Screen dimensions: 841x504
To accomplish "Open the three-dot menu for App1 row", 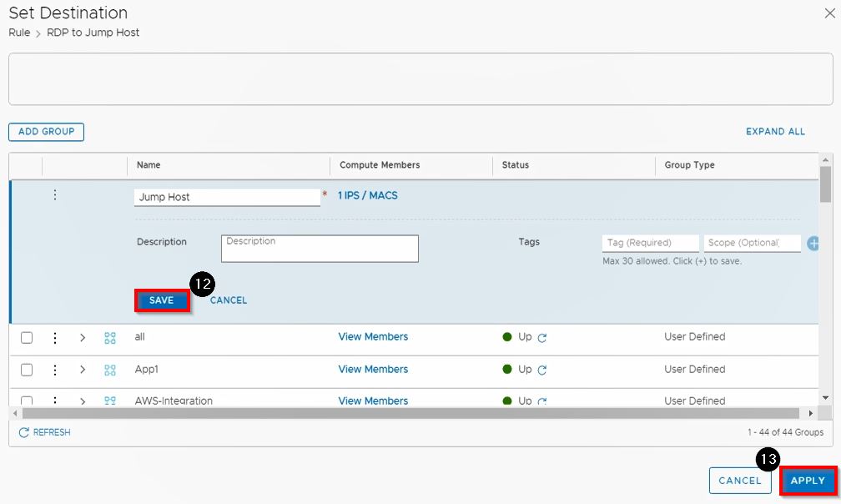I will 55,370.
